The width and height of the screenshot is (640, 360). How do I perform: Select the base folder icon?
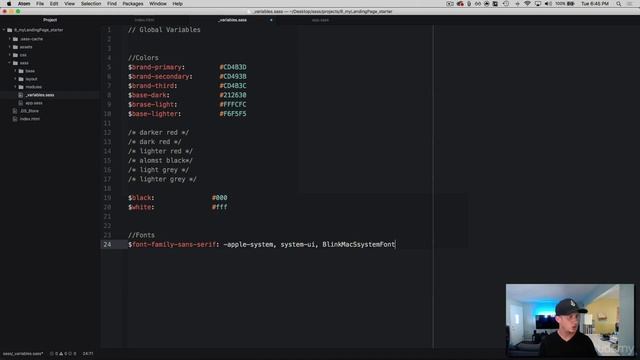point(21,71)
